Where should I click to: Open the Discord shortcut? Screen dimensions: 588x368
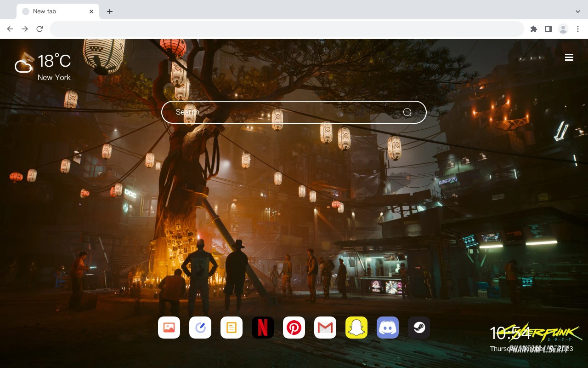coord(388,328)
